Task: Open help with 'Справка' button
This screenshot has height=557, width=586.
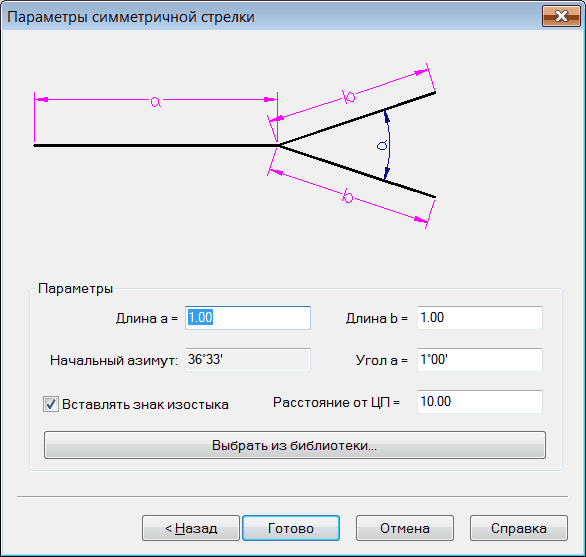Action: pos(519,528)
